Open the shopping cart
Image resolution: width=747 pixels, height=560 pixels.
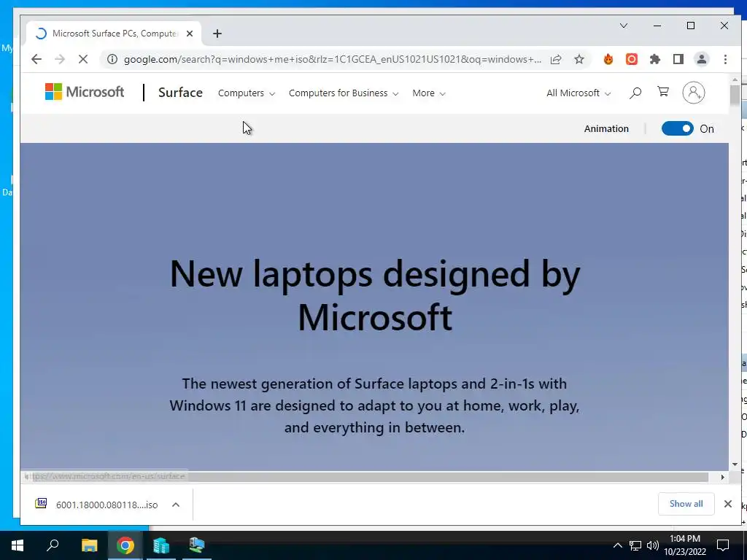(x=662, y=91)
